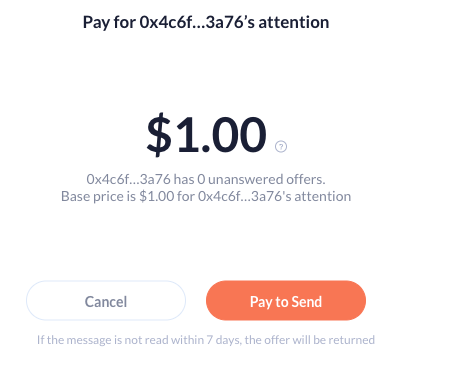Click the word "attention" in the heading
The width and height of the screenshot is (458, 379).
pos(294,22)
